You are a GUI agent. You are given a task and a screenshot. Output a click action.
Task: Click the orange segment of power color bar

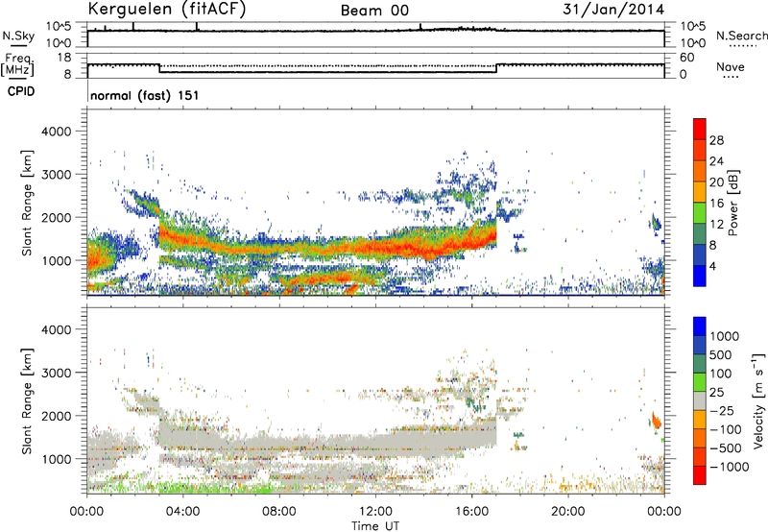(x=700, y=171)
